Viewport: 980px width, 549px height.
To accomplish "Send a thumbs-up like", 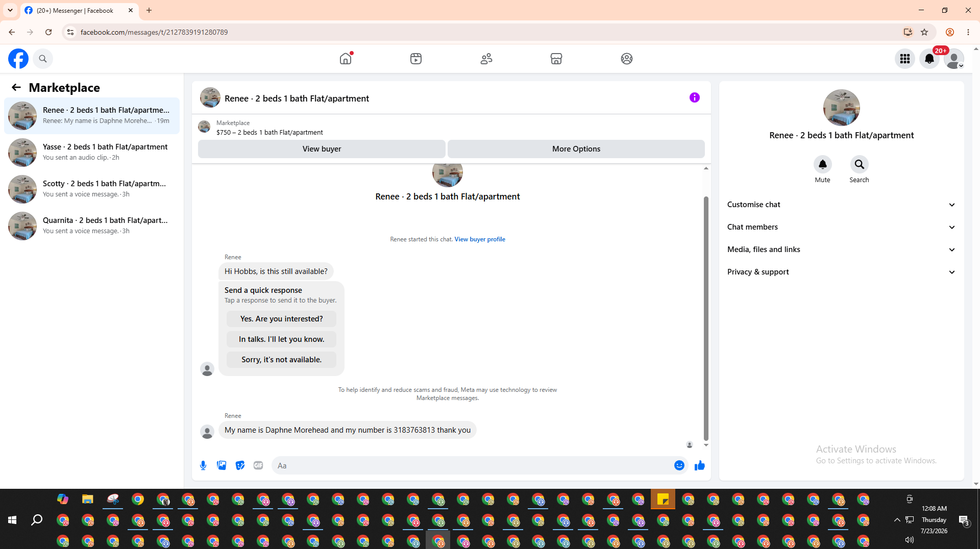I will tap(700, 465).
